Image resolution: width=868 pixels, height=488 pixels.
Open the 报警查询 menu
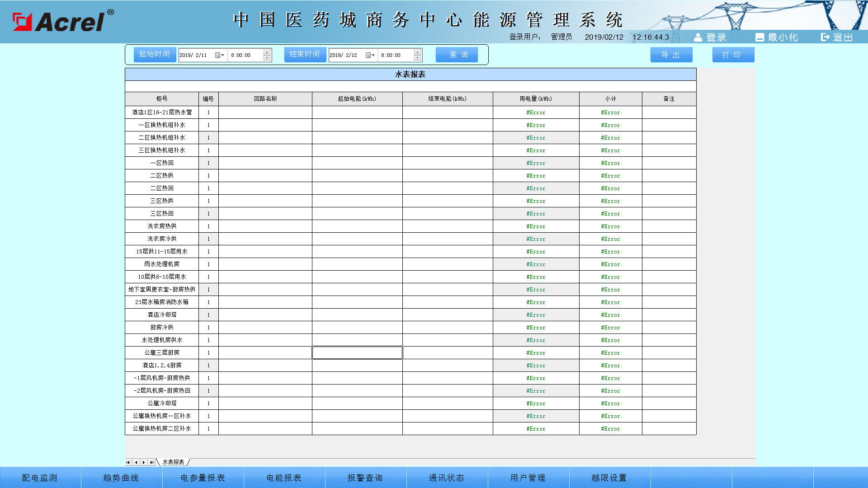(365, 478)
